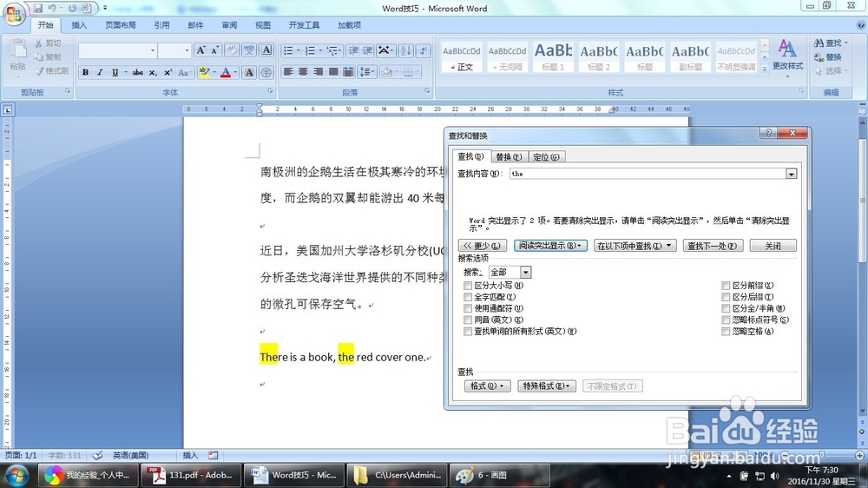Click the Windows Start button
This screenshot has height=488, width=868.
pyautogui.click(x=16, y=475)
